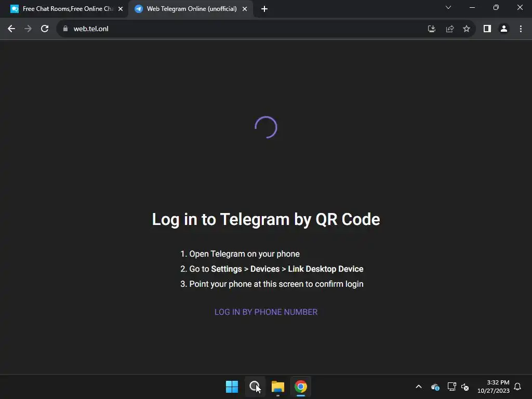The image size is (532, 399).
Task: Click the Chrome taskbar icon
Action: pos(301,387)
